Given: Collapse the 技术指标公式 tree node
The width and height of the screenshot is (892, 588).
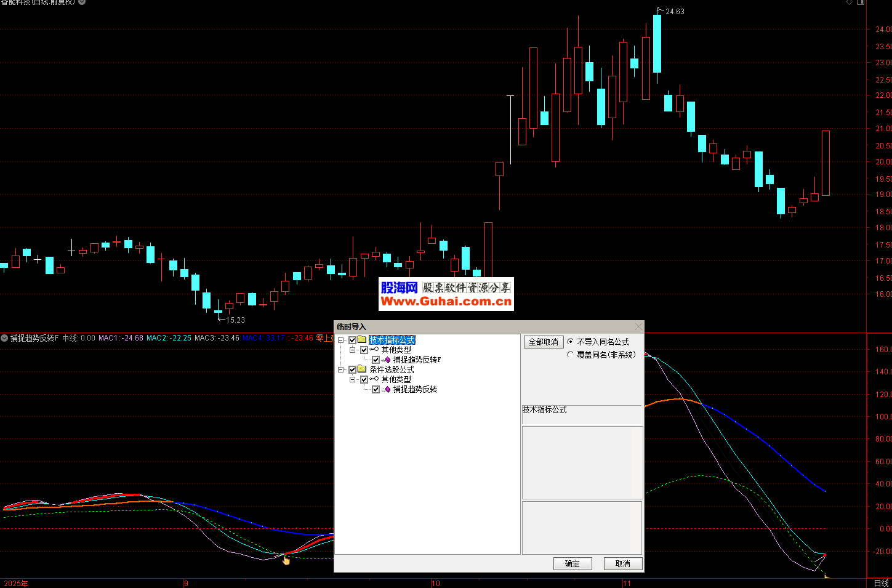Looking at the screenshot, I should pos(340,340).
